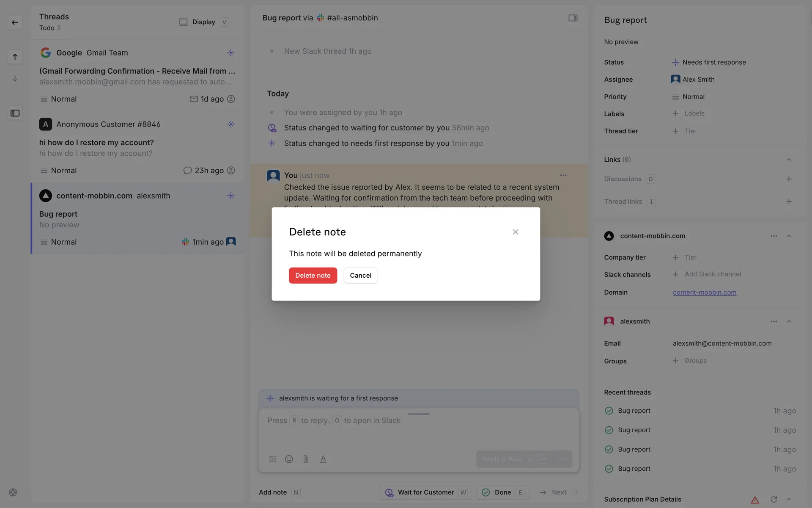Toggle the left sidebar panel

click(x=15, y=113)
